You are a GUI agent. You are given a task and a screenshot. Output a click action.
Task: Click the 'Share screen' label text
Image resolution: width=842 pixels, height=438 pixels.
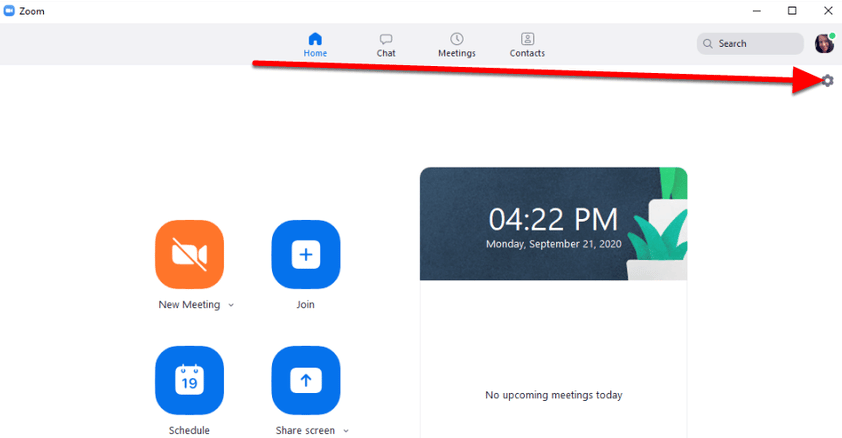click(305, 430)
